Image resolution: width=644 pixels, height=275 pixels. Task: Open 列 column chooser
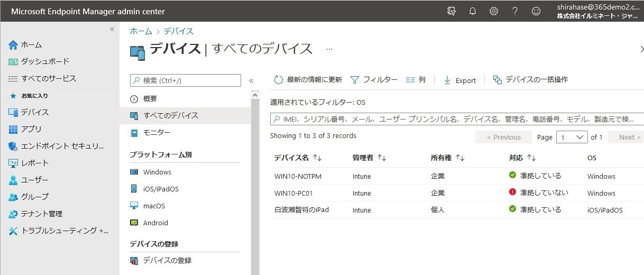(416, 80)
